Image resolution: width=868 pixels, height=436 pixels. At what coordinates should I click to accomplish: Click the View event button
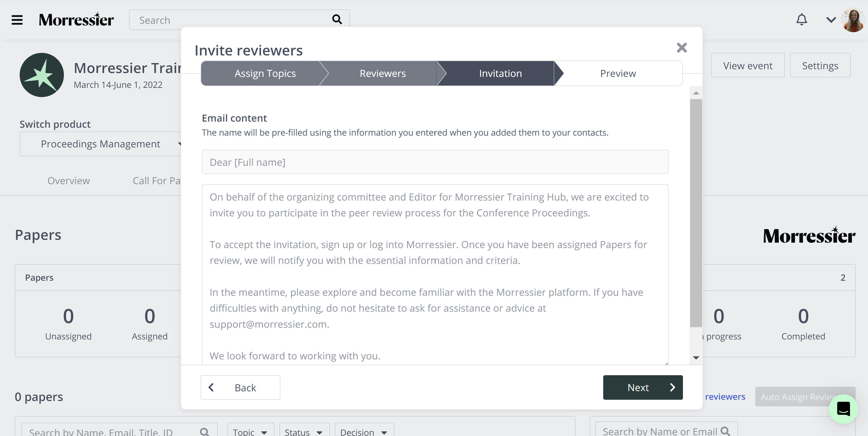pyautogui.click(x=747, y=65)
